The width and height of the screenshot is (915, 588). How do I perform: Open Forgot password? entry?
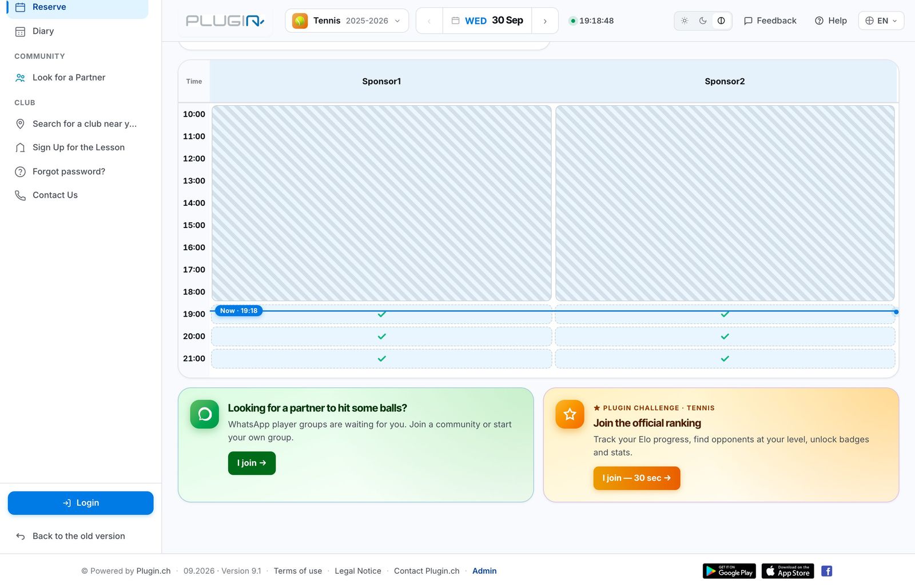[77, 171]
